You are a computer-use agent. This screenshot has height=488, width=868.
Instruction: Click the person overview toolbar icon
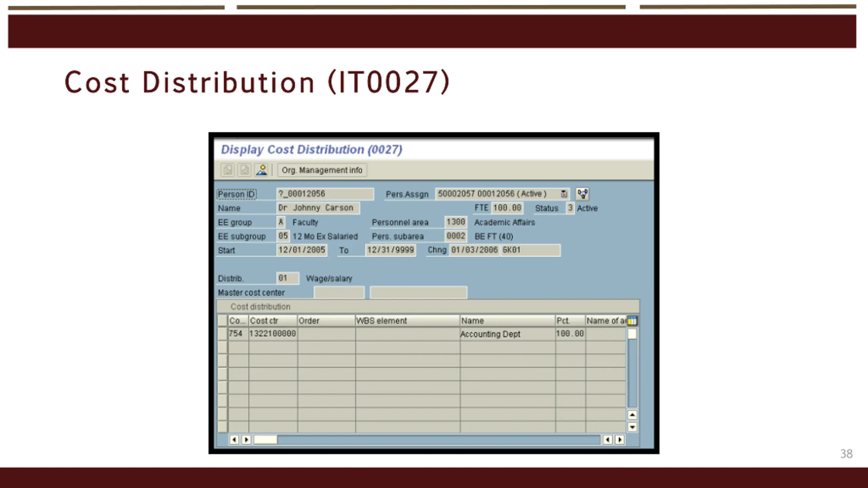pos(261,170)
